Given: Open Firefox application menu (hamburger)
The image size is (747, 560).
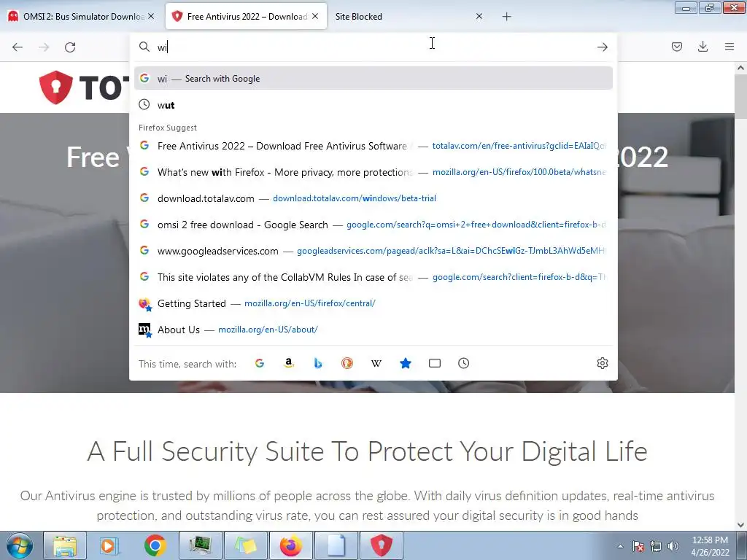Looking at the screenshot, I should 729,47.
